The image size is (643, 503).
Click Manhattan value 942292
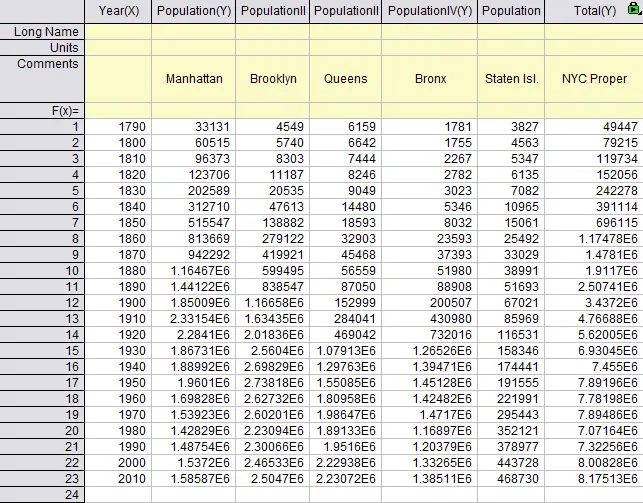(x=194, y=255)
